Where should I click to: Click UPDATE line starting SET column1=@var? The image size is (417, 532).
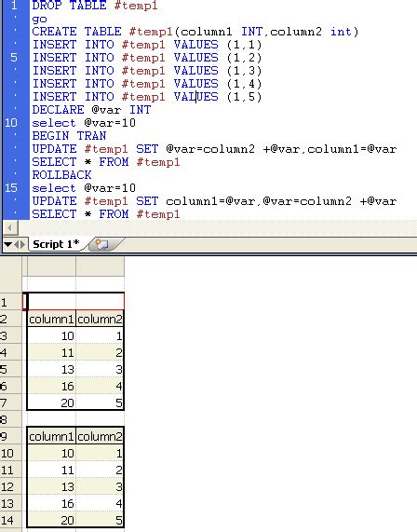point(214,201)
